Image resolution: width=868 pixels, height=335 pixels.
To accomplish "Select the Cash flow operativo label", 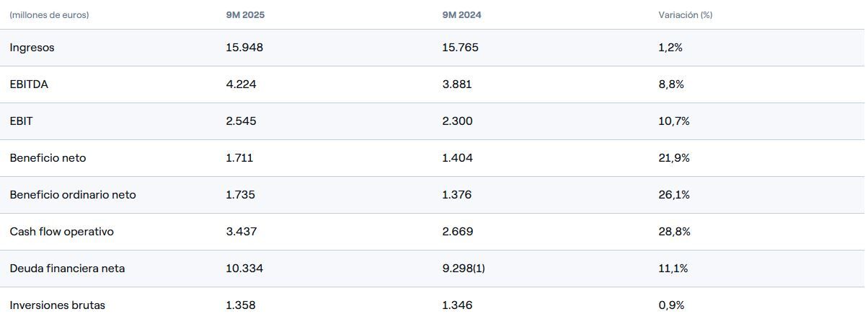I will (61, 232).
